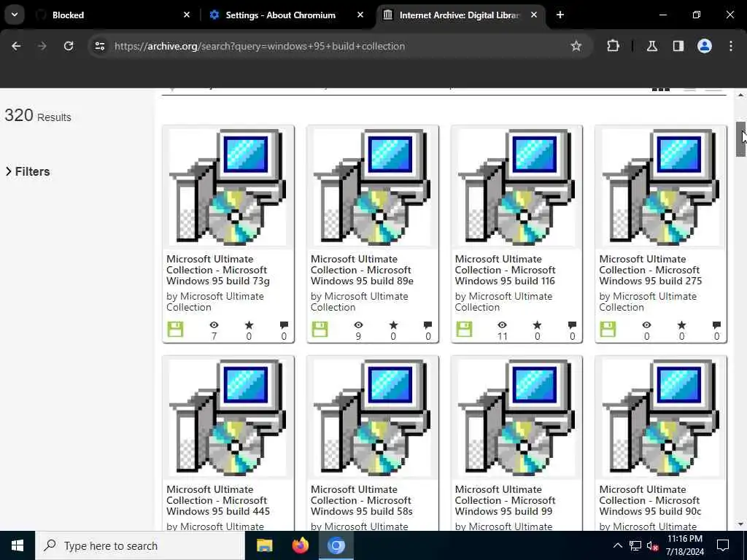This screenshot has height=560, width=747.
Task: Open site information icon in address bar
Action: pos(99,46)
